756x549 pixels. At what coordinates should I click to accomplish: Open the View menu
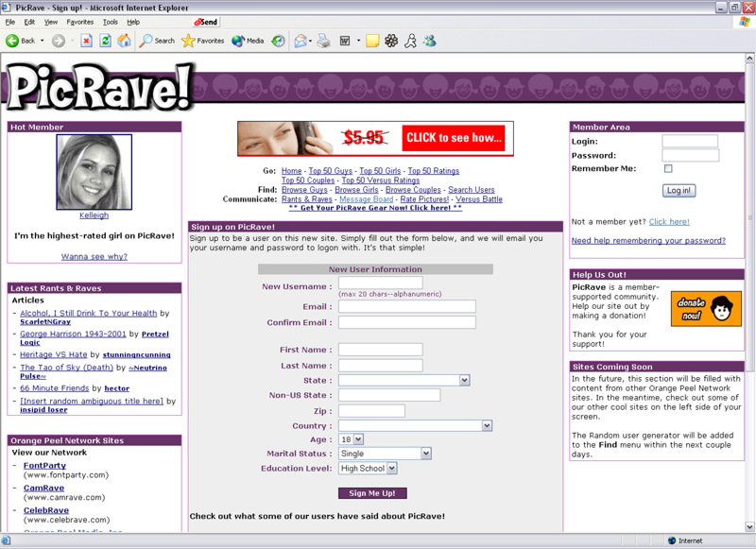[51, 22]
